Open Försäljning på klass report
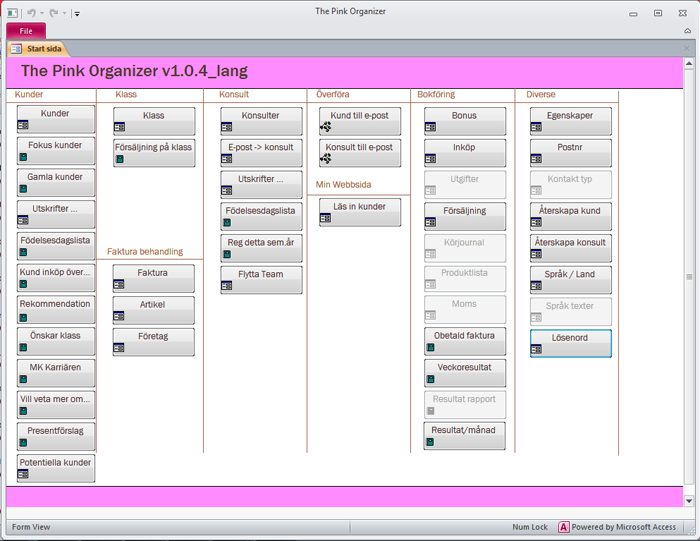 [154, 153]
